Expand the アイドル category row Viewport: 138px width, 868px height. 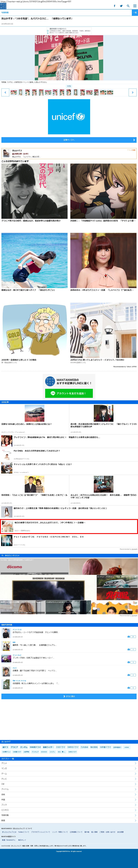69,789
